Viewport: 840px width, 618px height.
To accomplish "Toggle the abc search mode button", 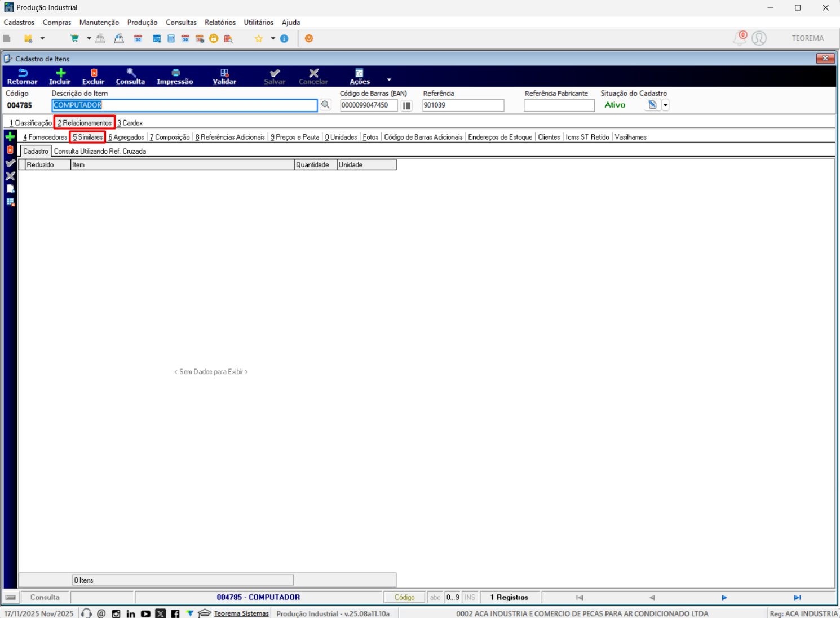I will pos(435,597).
